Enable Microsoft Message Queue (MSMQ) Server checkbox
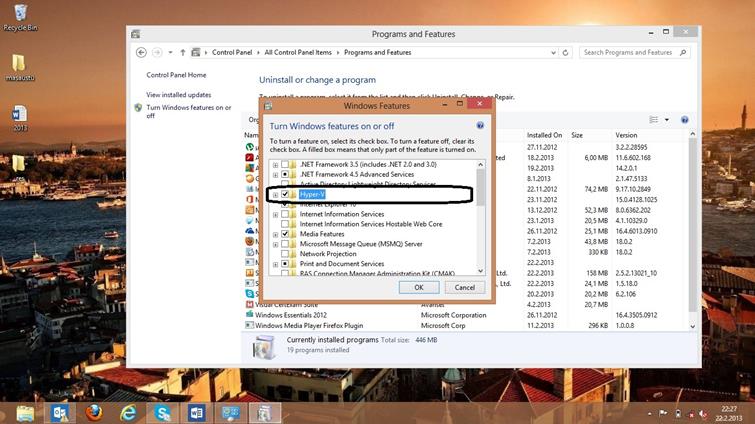The image size is (755, 424). point(285,244)
